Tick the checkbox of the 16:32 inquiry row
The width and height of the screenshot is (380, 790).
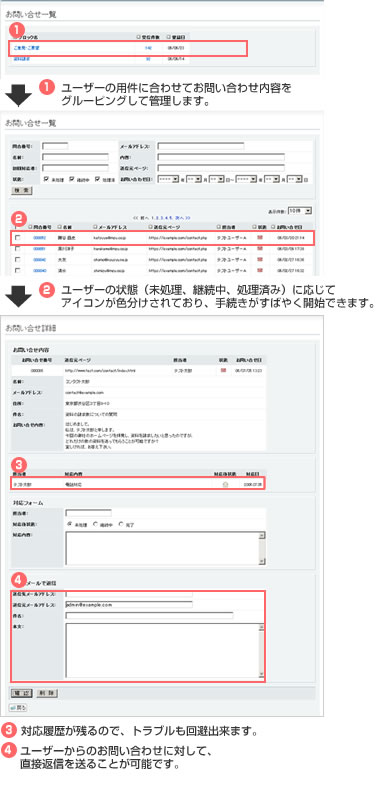18,271
